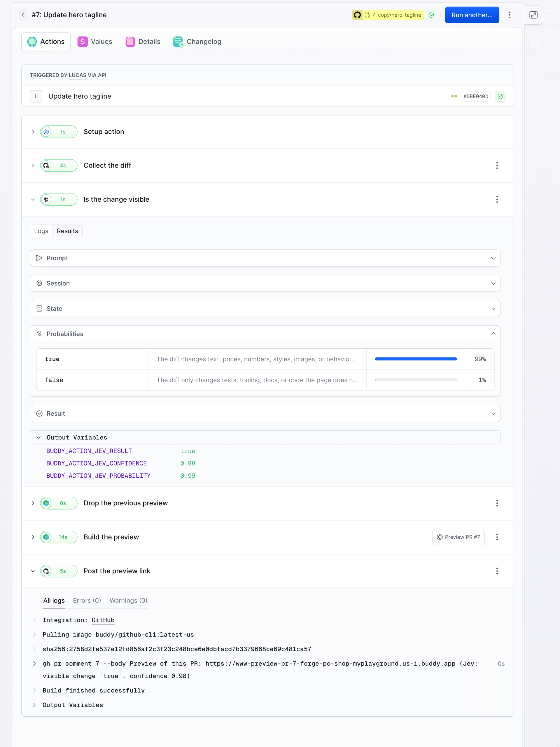560x747 pixels.
Task: Open Collect the diff three-dot menu
Action: (497, 165)
